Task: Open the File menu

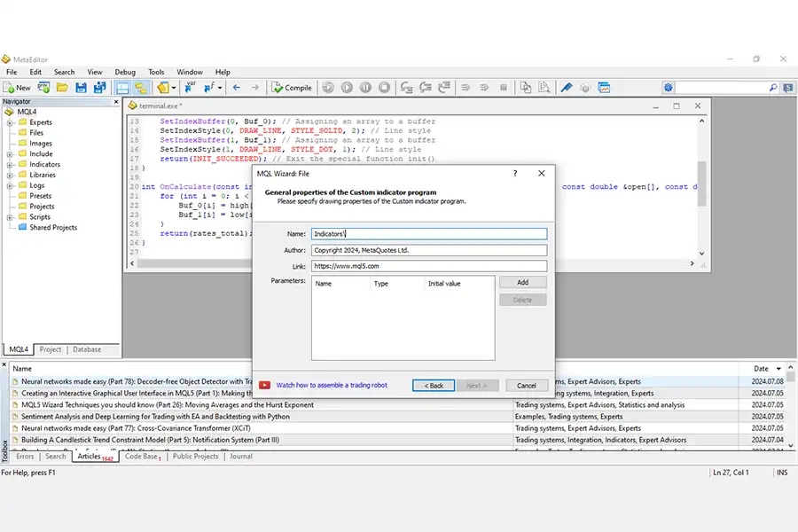Action: [12, 73]
